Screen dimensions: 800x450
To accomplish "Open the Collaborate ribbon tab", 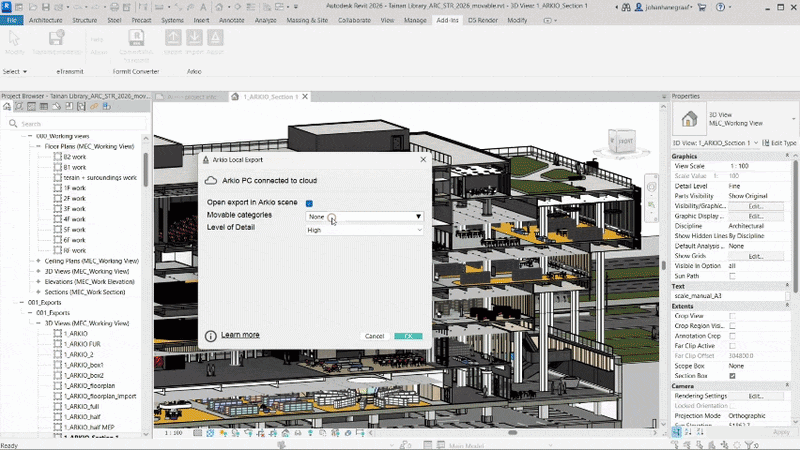I will point(354,20).
